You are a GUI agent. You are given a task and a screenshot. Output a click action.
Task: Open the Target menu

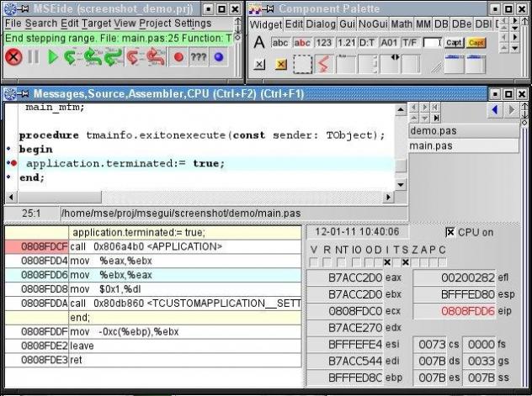pyautogui.click(x=95, y=24)
